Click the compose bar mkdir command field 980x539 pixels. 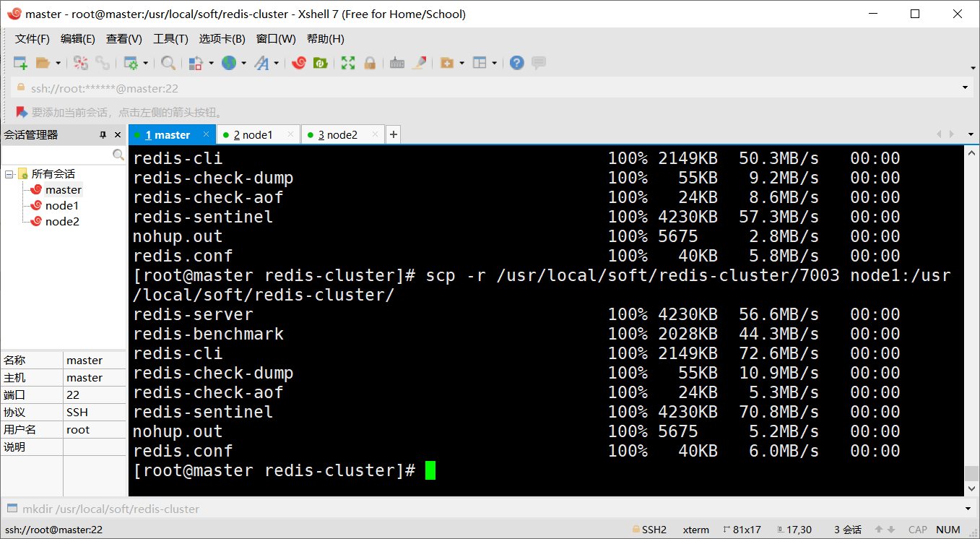tap(491, 509)
